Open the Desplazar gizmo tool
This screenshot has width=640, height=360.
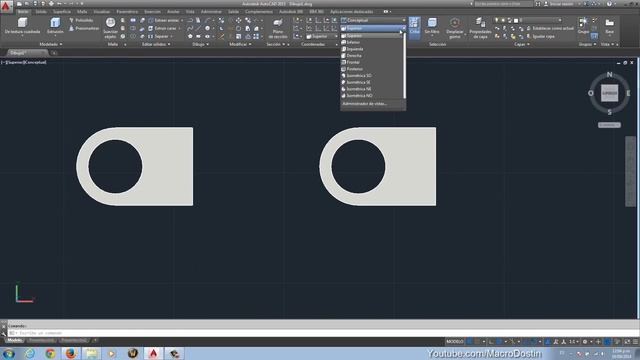click(455, 28)
